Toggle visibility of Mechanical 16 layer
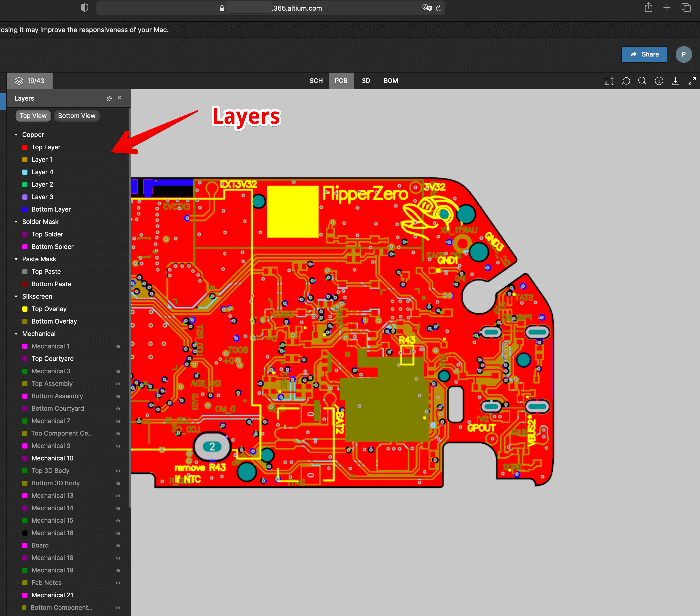Viewport: 700px width, 616px height. click(x=118, y=533)
